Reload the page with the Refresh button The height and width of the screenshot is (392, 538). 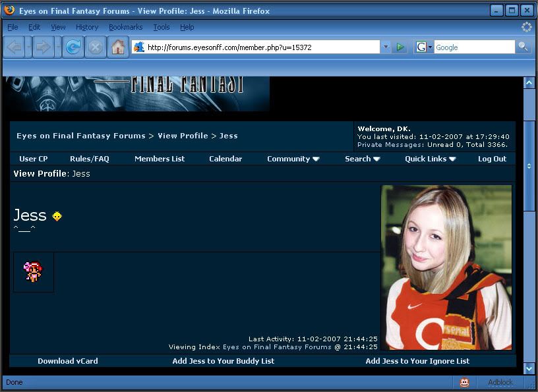point(73,47)
